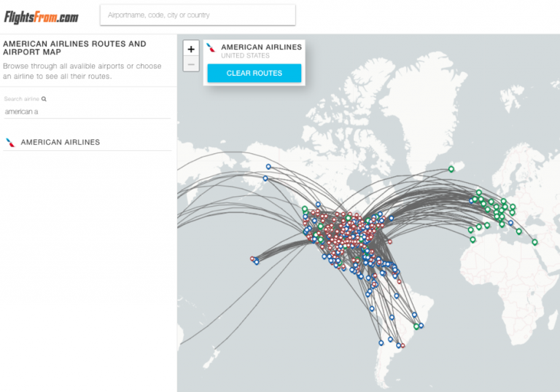Image resolution: width=560 pixels, height=392 pixels.
Task: Click the American Airlines logo in results list
Action: [x=11, y=143]
